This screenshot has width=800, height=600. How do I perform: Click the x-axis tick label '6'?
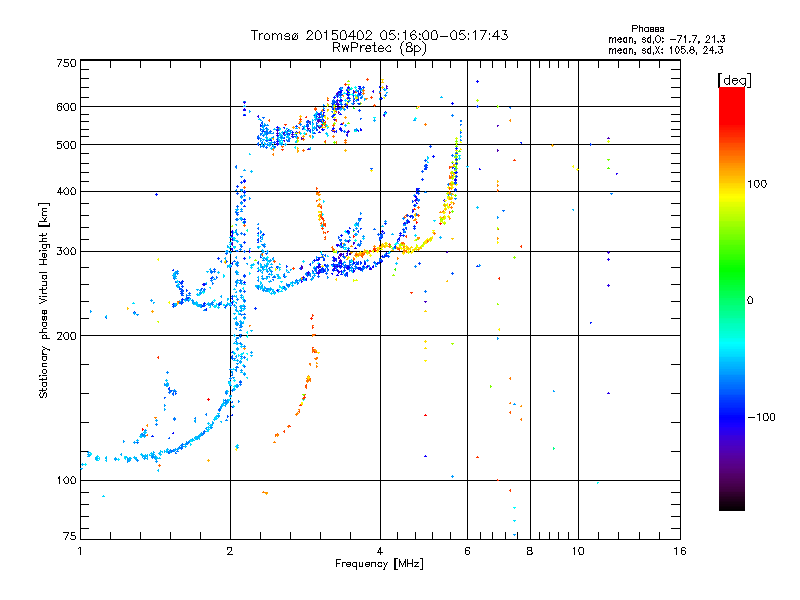click(x=467, y=551)
